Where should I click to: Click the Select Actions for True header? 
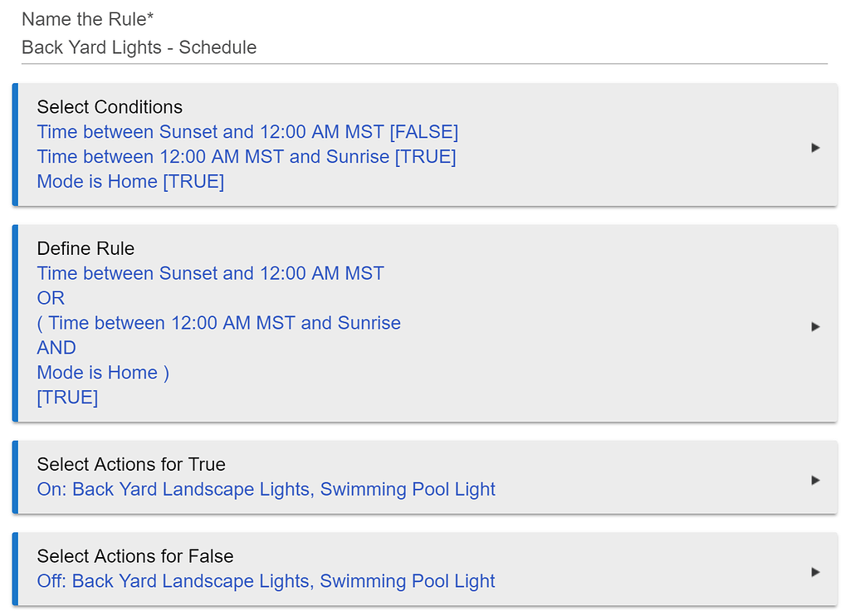pyautogui.click(x=131, y=464)
